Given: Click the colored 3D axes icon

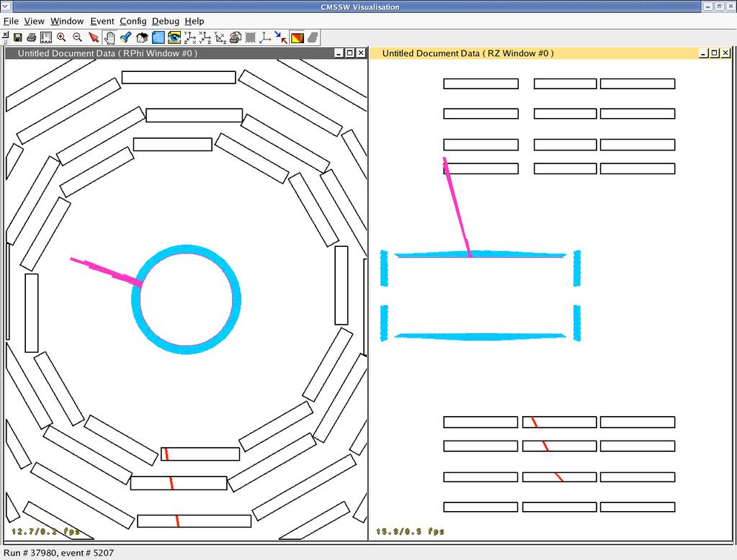Looking at the screenshot, I should tap(266, 37).
